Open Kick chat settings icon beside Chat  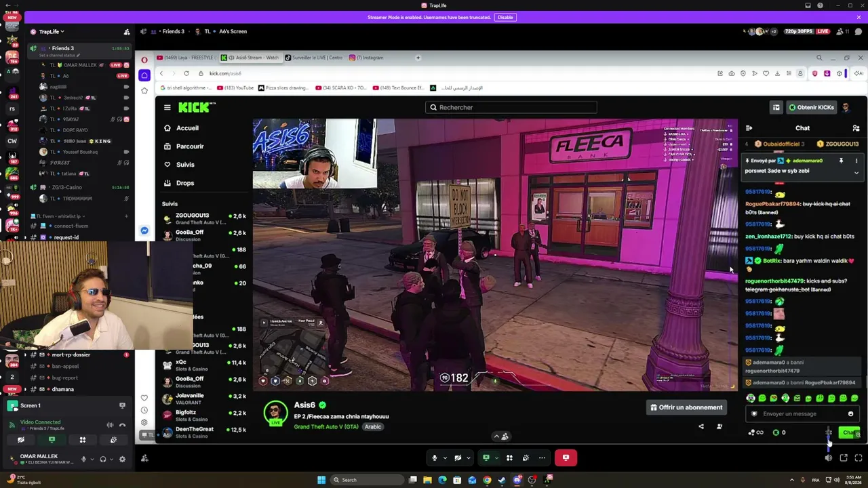coord(856,128)
